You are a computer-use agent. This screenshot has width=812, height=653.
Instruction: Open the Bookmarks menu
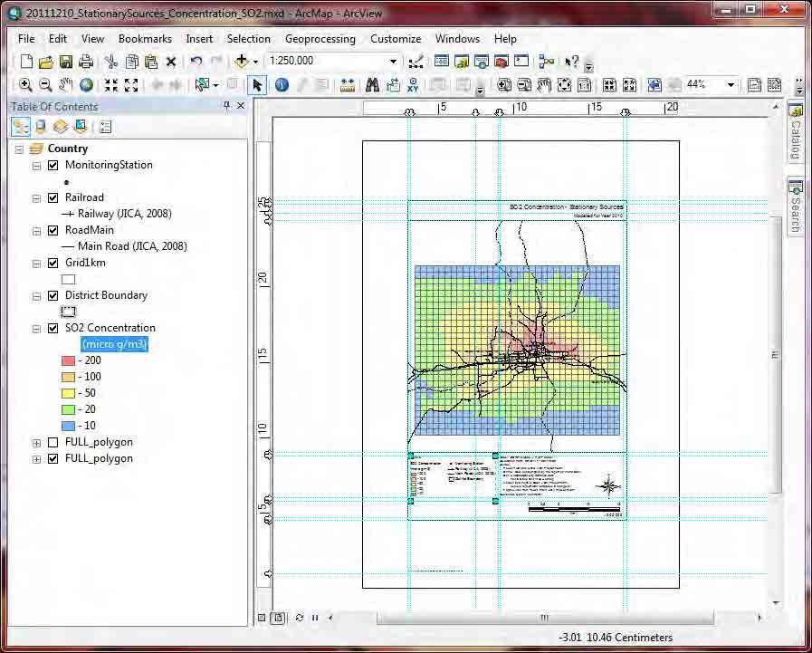145,39
